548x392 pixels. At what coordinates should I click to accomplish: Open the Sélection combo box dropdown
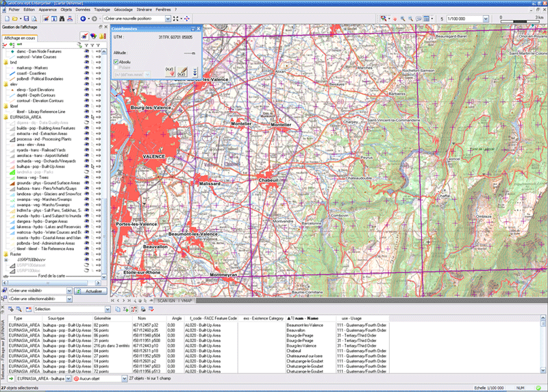point(108,309)
